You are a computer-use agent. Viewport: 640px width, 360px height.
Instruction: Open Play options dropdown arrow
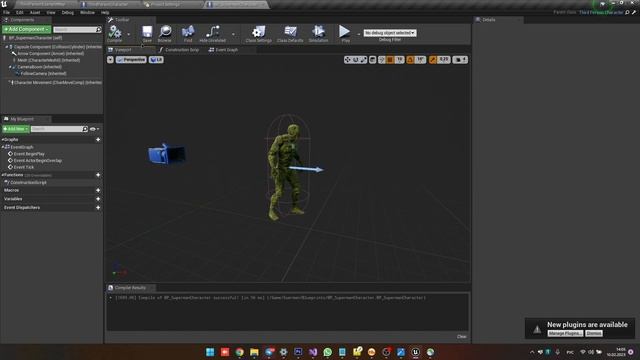coord(358,34)
